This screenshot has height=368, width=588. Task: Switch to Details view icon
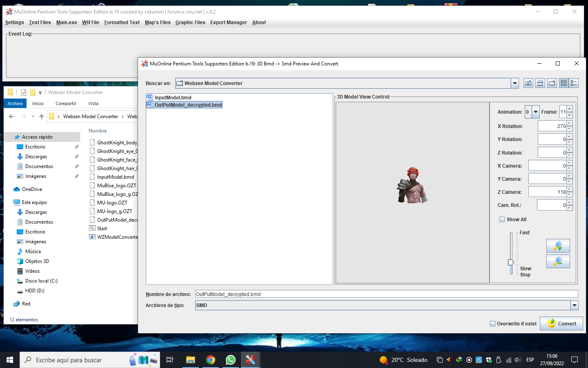pos(574,83)
